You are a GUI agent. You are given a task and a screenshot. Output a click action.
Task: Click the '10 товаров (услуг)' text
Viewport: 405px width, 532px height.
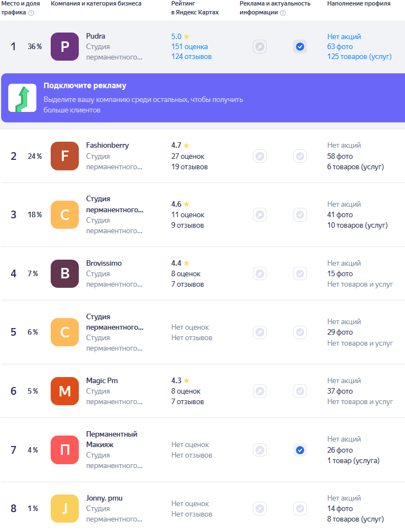coord(358,225)
